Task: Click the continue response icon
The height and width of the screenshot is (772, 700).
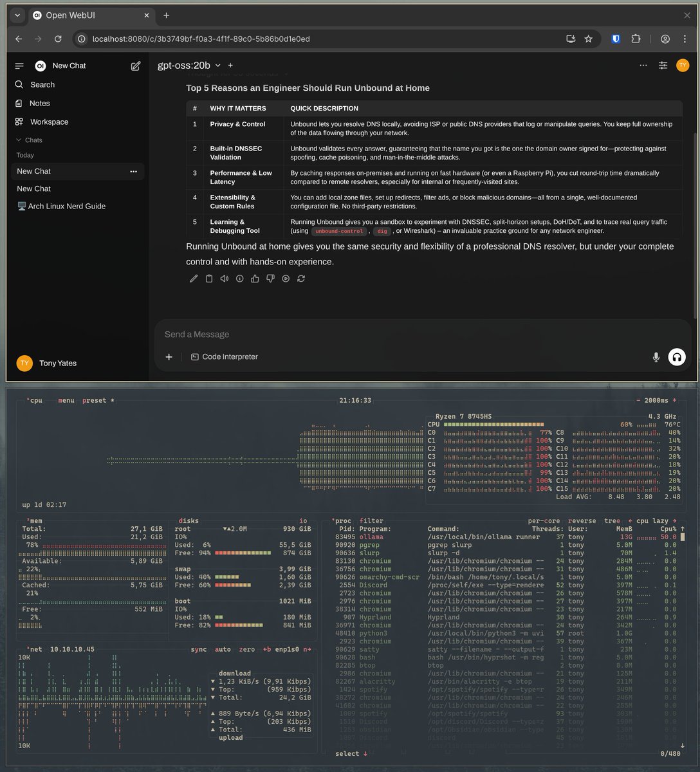Action: tap(286, 279)
